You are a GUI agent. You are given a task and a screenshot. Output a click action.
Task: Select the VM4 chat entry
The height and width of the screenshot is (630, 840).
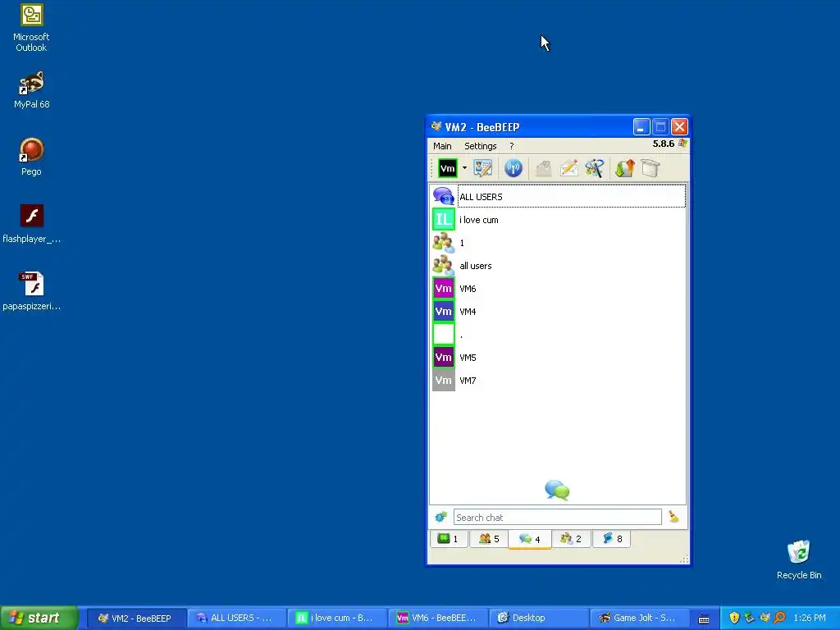[x=558, y=312]
